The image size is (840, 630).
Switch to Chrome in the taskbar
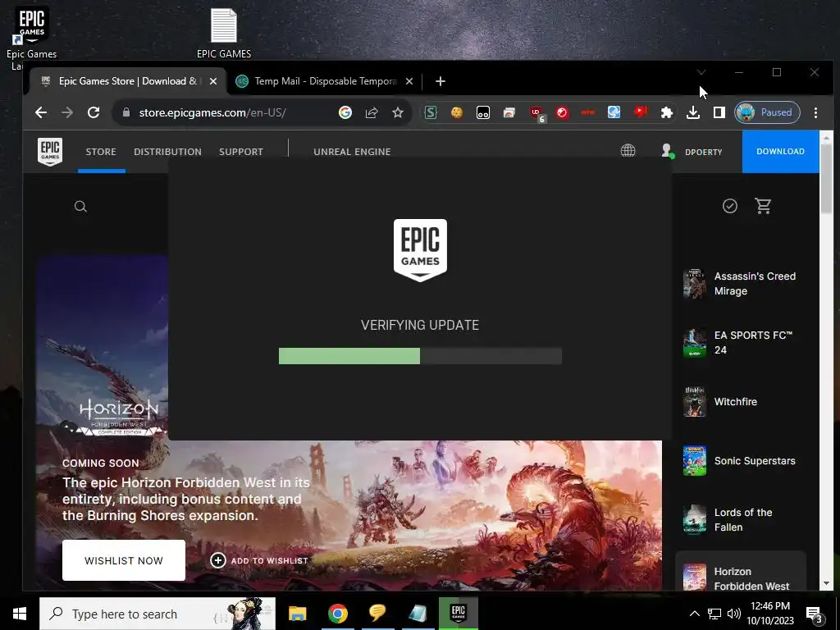tap(337, 614)
